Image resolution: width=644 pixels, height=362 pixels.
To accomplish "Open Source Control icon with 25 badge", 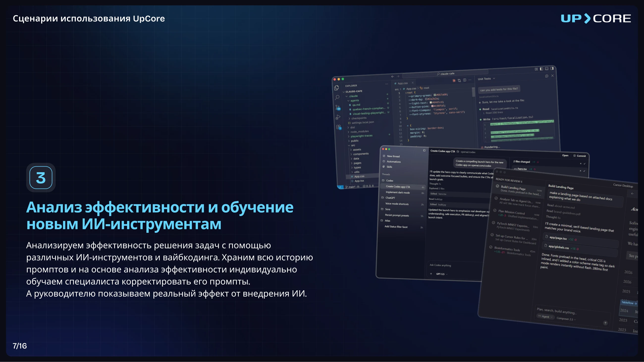I will point(338,108).
